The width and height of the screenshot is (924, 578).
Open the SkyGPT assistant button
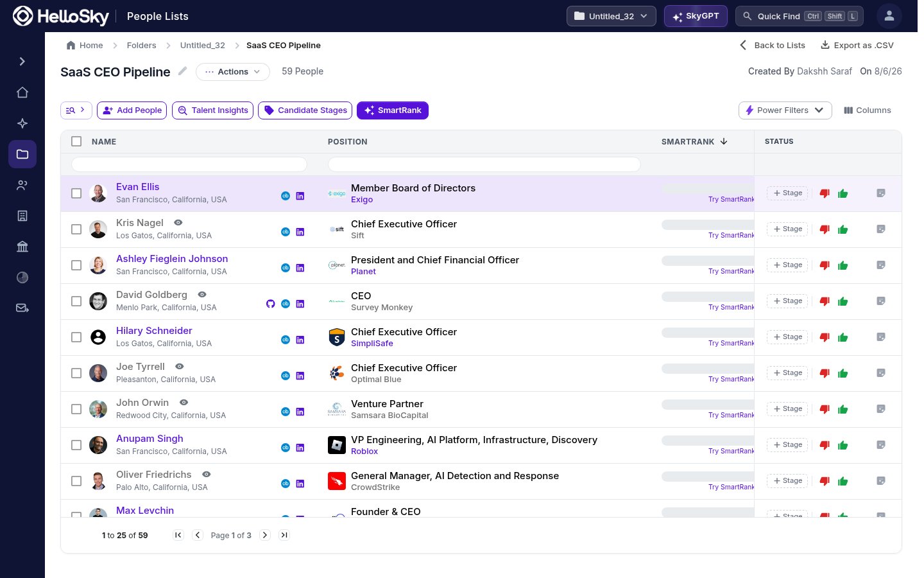coord(696,16)
